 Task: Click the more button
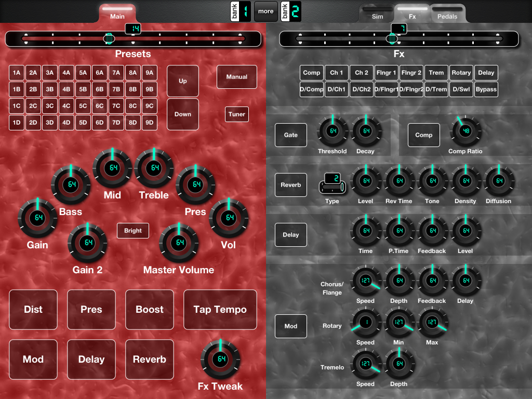(265, 11)
